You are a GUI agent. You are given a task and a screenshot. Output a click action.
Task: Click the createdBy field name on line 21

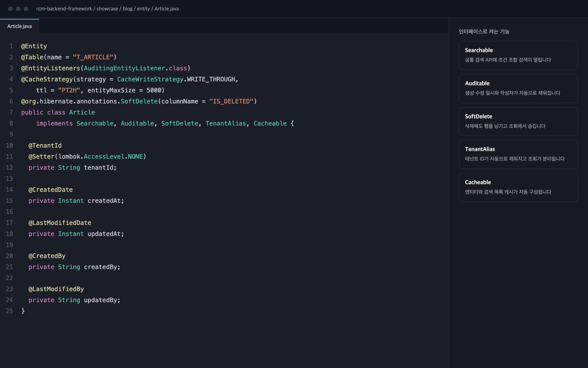[x=100, y=267]
